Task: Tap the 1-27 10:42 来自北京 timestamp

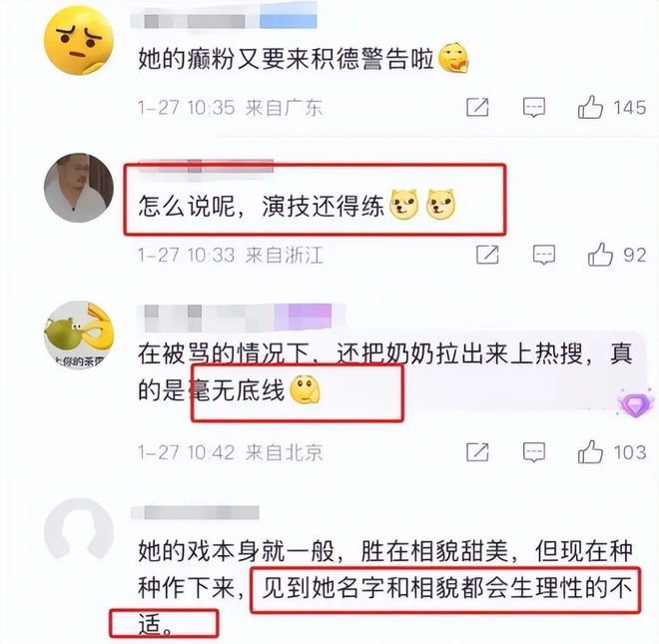Action: [x=231, y=452]
